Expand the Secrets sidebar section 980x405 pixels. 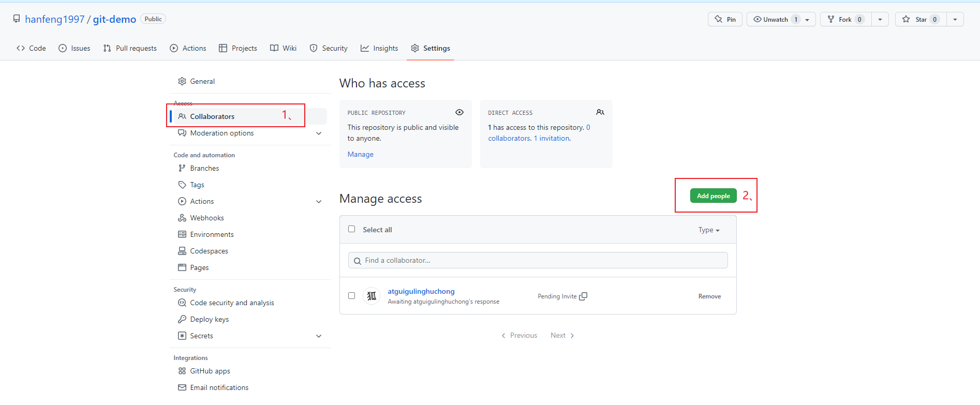[x=319, y=336]
